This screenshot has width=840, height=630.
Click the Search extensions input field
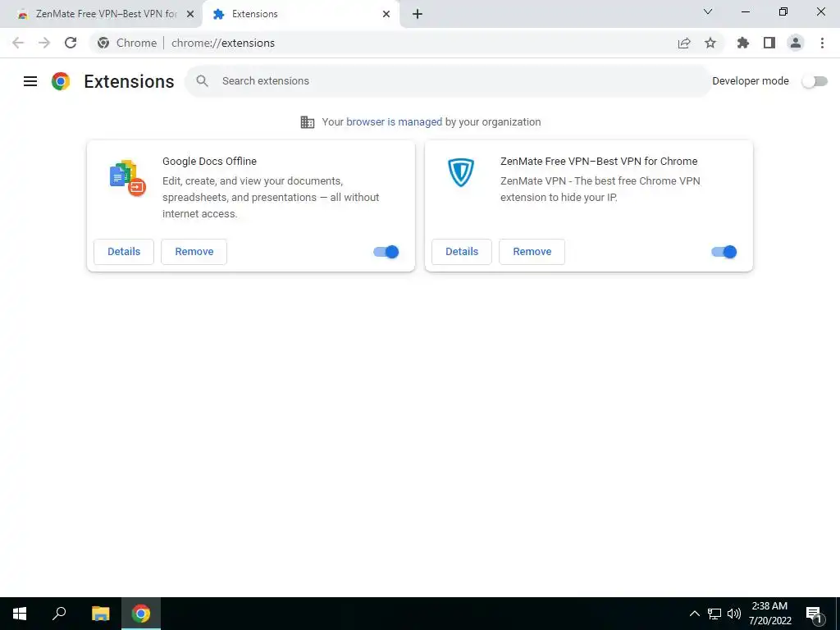click(448, 81)
